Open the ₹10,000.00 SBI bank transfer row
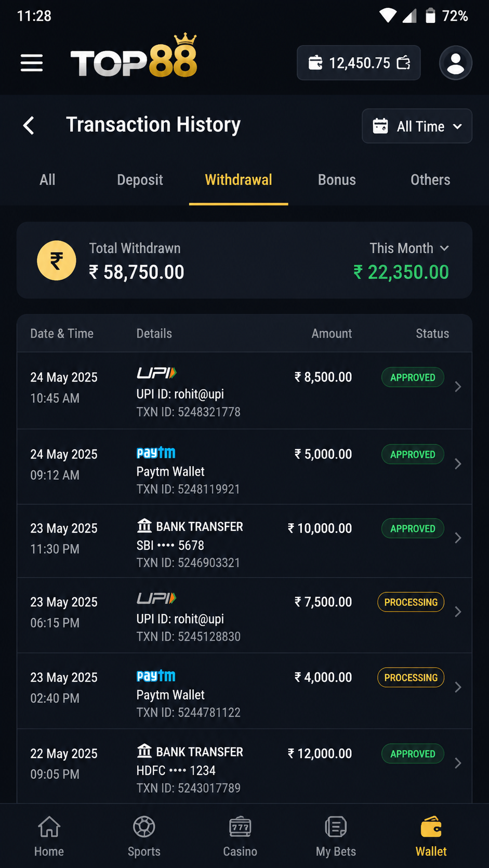489x868 pixels. tap(244, 541)
